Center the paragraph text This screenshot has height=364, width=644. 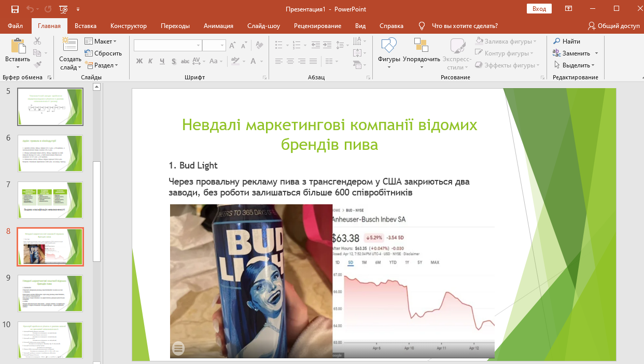pyautogui.click(x=290, y=61)
